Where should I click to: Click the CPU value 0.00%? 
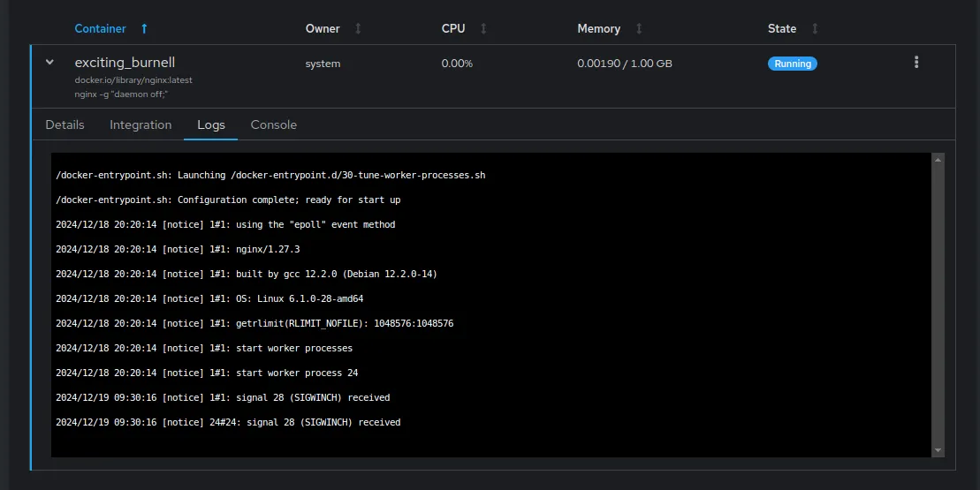[x=457, y=64]
